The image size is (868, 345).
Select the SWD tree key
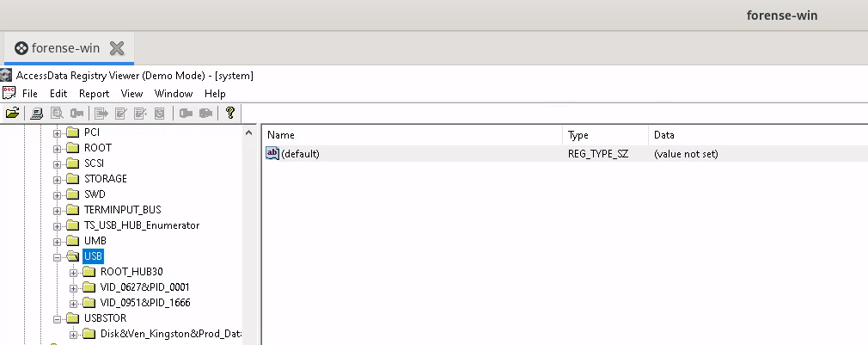(95, 194)
